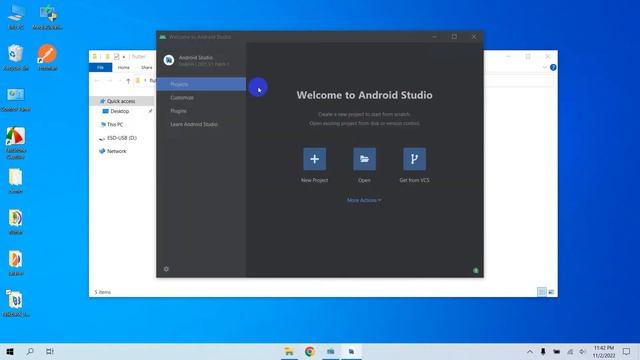
Task: Click the File Explorer taskbar icon
Action: [289, 351]
